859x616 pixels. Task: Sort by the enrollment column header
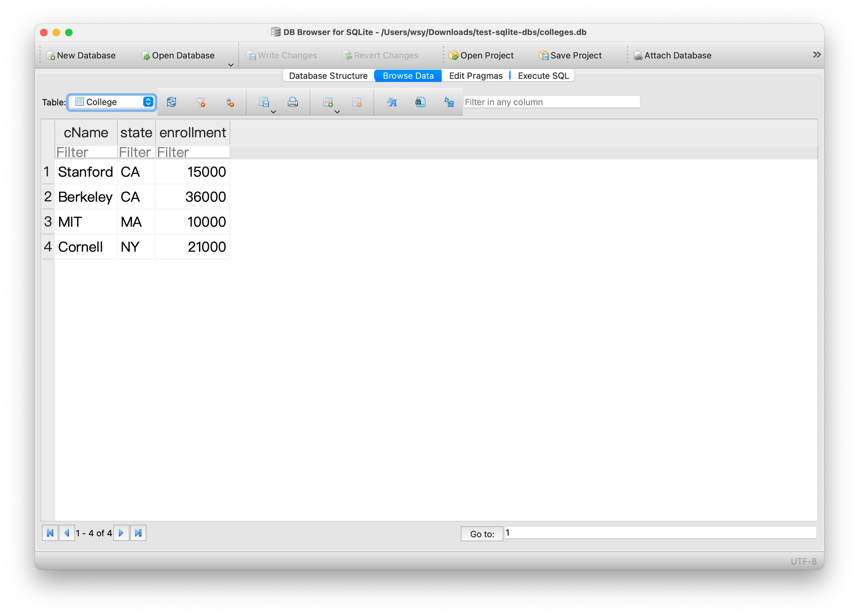[x=193, y=133]
